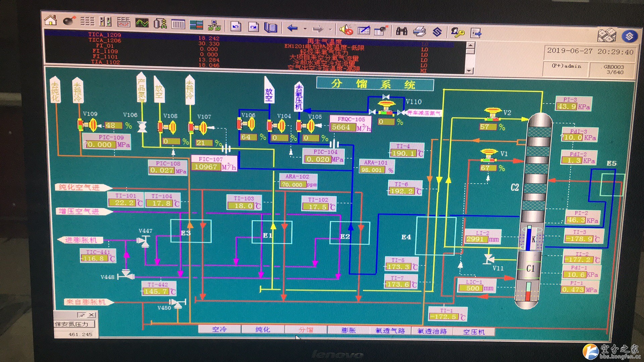The width and height of the screenshot is (644, 362).
Task: Select the 分馏 tab
Action: pos(306,330)
